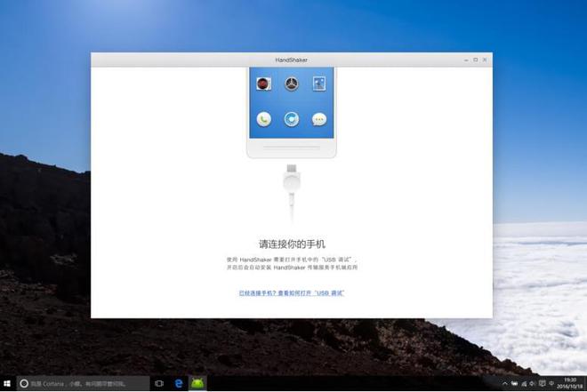The height and width of the screenshot is (392, 587).
Task: Click the HandShaker Android icon in taskbar
Action: (197, 383)
